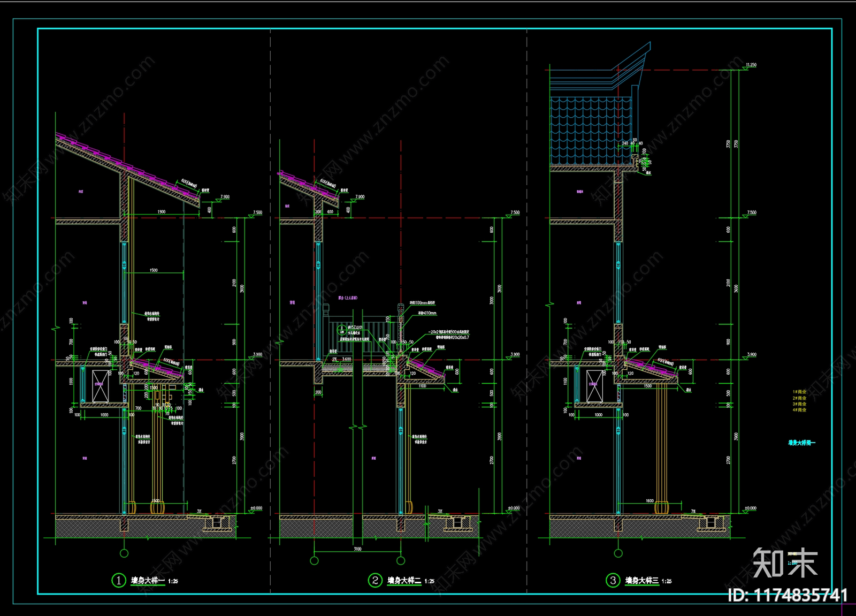Select the 4#商业 text line
Viewport: 856px width, 616px height.
tap(799, 410)
